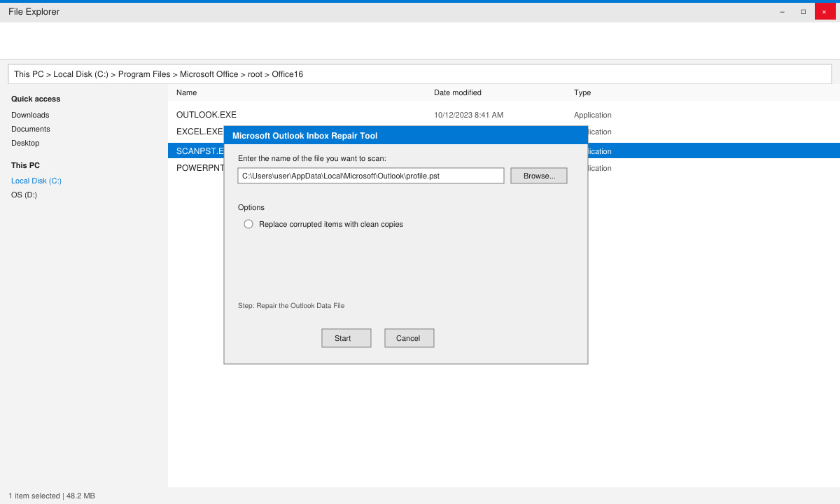Select the Replace corrupted items radio button

248,224
